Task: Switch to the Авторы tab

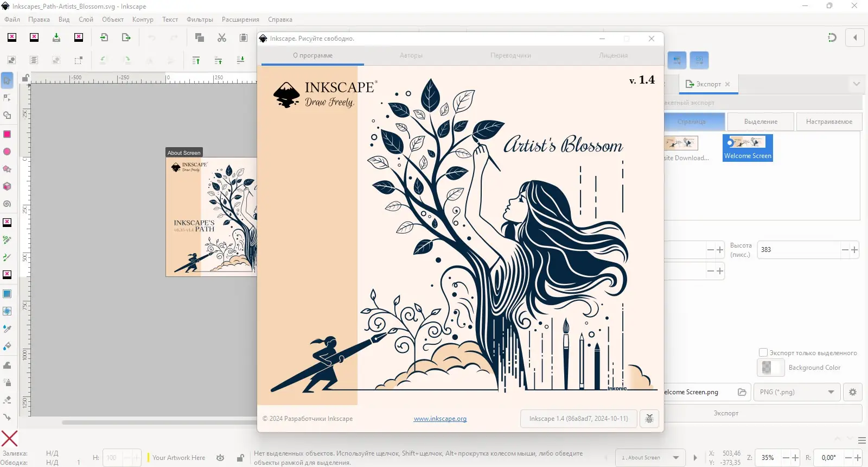Action: 411,55
